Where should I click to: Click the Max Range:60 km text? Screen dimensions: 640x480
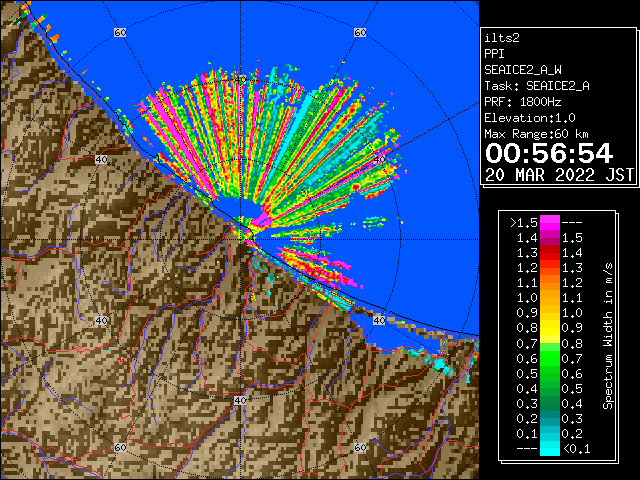(x=536, y=134)
